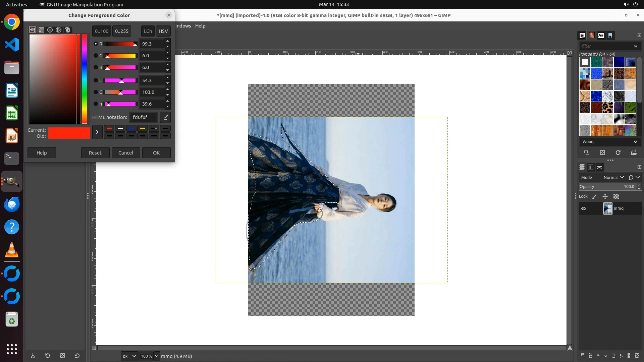Screen dimensions: 644x362
Task: Select the h (hue) radio button
Action: pos(96,104)
